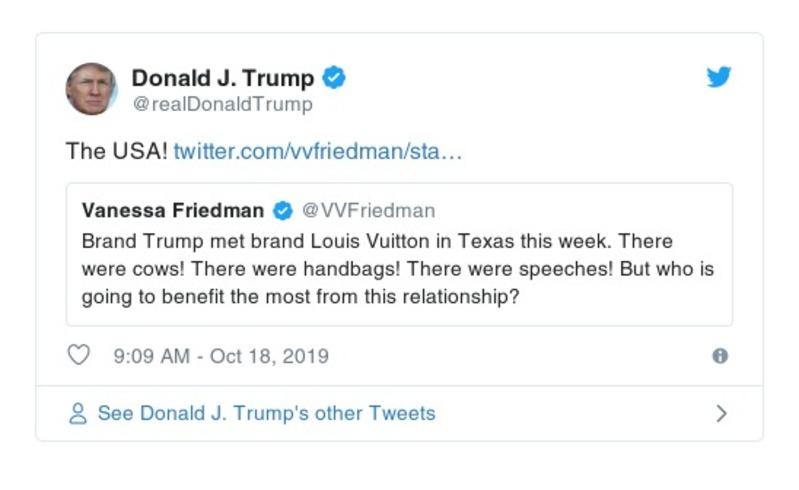
Task: Open the @realDonaldTrump handle
Action: (x=222, y=104)
